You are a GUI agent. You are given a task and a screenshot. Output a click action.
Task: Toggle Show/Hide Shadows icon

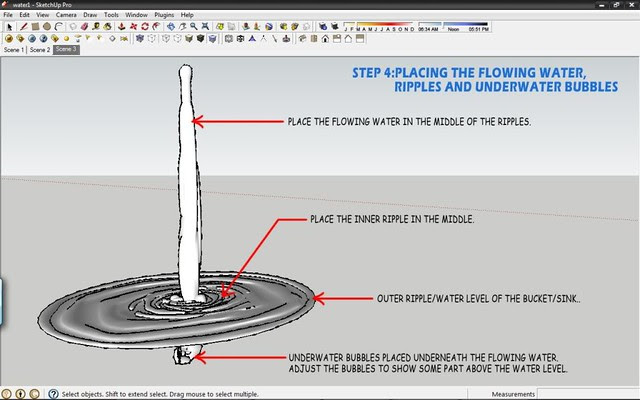[x=335, y=27]
